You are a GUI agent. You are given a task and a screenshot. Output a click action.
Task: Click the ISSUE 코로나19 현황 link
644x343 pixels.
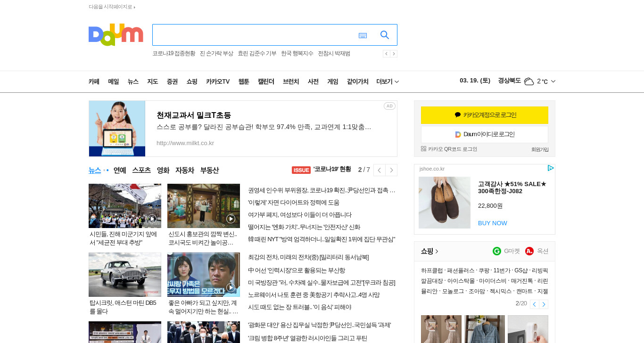point(322,170)
